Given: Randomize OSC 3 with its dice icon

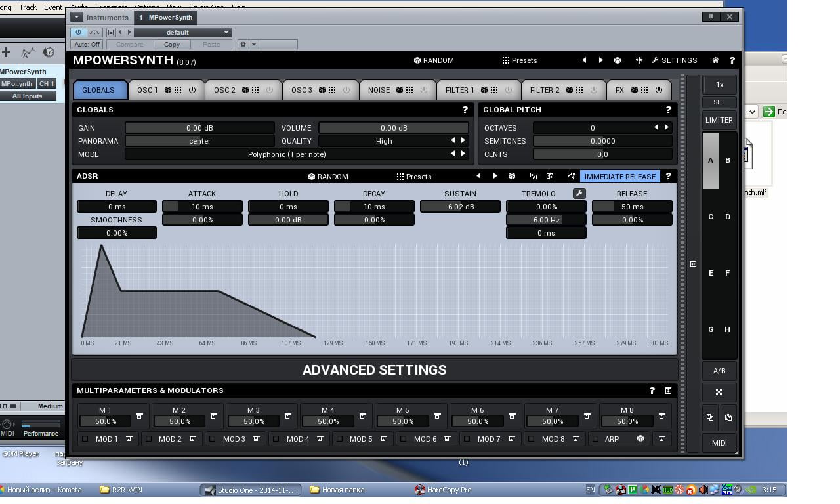Looking at the screenshot, I should [322, 90].
